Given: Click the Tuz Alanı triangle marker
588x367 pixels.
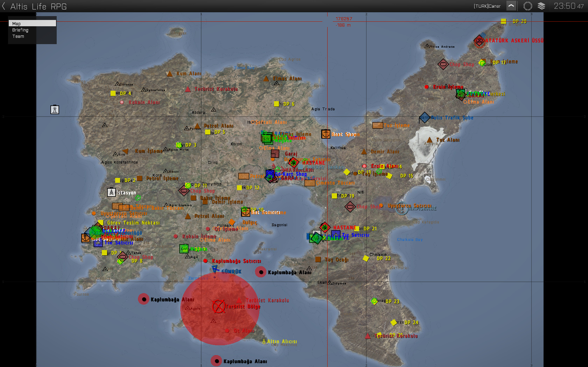Looking at the screenshot, I should [430, 140].
